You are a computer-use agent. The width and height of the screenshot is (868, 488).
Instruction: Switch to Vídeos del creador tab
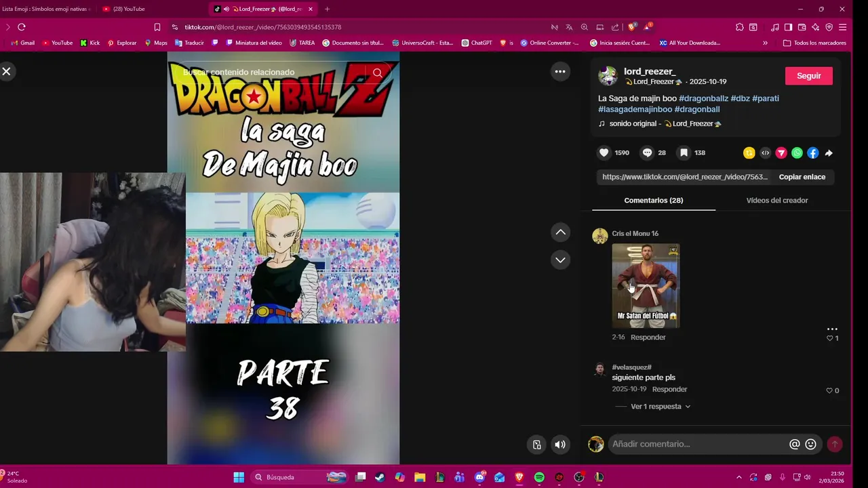776,201
